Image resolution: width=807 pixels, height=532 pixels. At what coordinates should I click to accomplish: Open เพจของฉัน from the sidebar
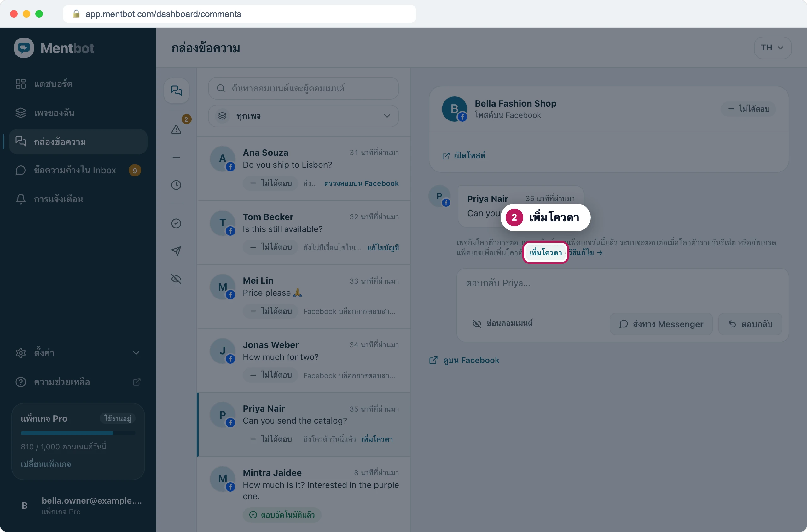[x=78, y=113]
